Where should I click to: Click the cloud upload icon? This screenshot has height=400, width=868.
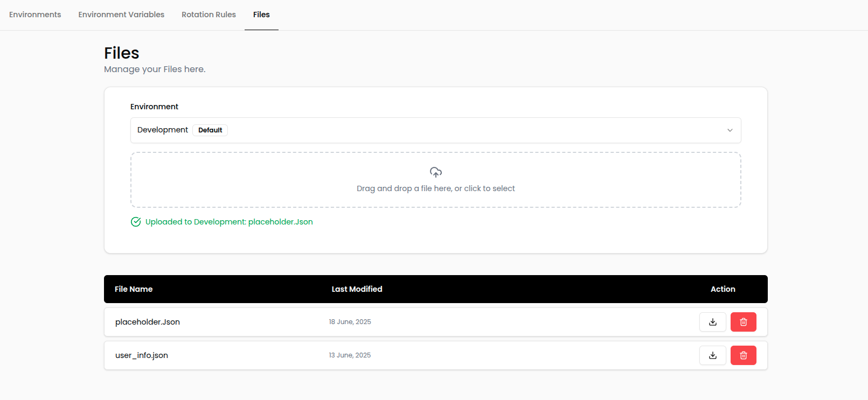tap(436, 172)
